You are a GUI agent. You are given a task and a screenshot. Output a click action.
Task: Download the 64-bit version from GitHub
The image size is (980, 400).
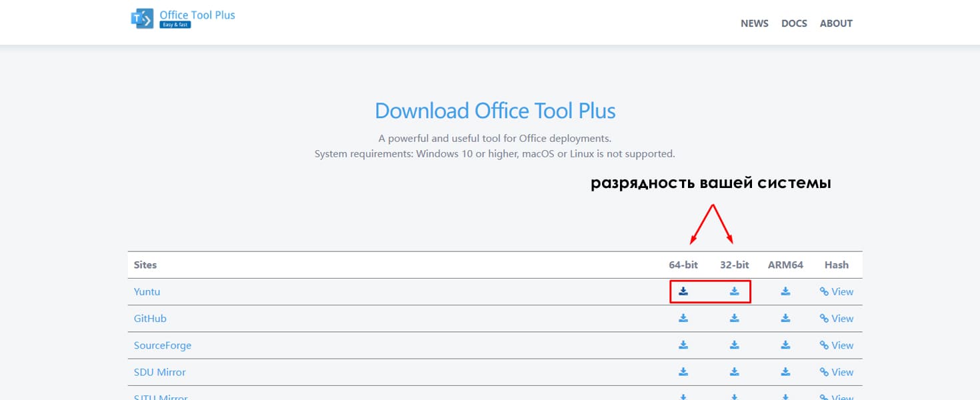pos(683,318)
